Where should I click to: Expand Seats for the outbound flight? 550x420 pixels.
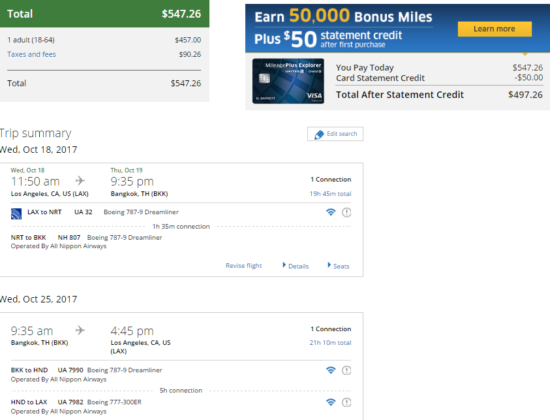click(338, 266)
